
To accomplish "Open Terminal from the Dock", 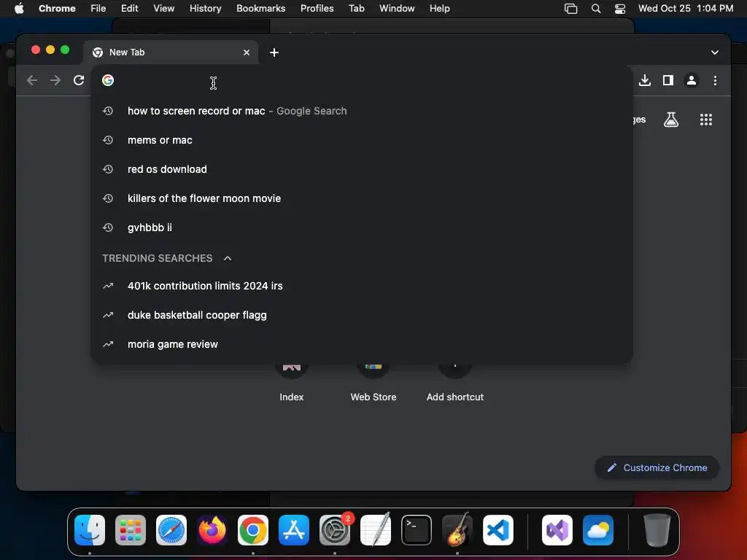I will [417, 530].
